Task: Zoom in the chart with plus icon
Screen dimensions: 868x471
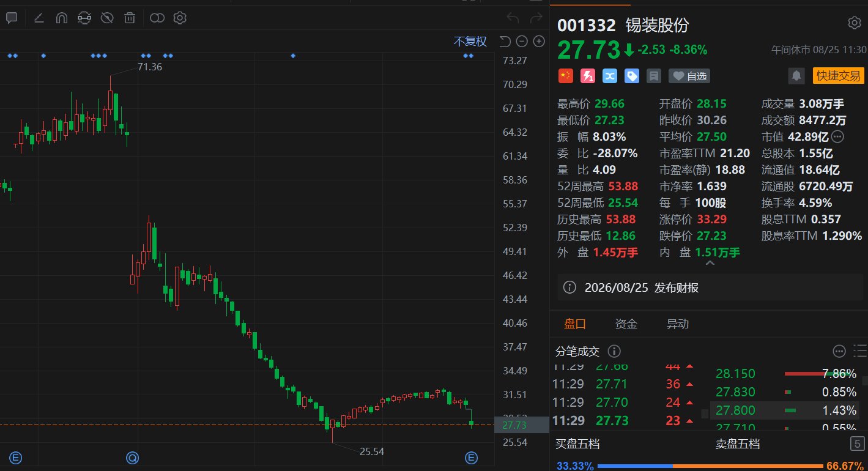Action: (x=539, y=42)
